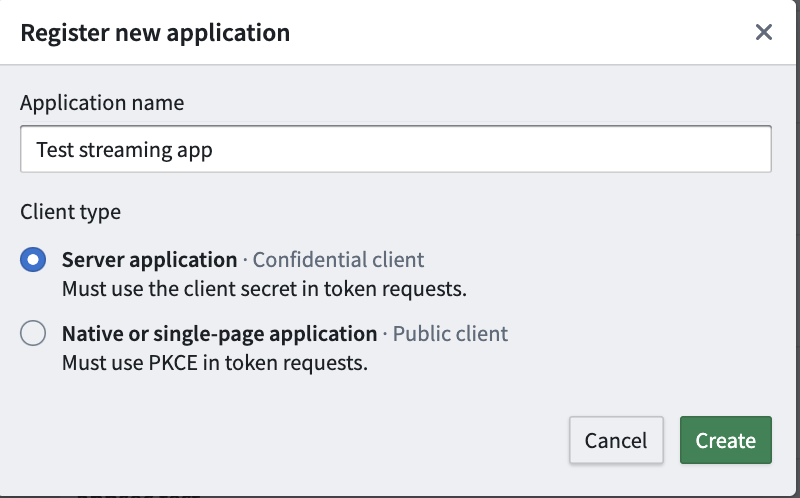Click the empty dialog area left of Cancel
This screenshot has height=498, width=800.
(300, 440)
